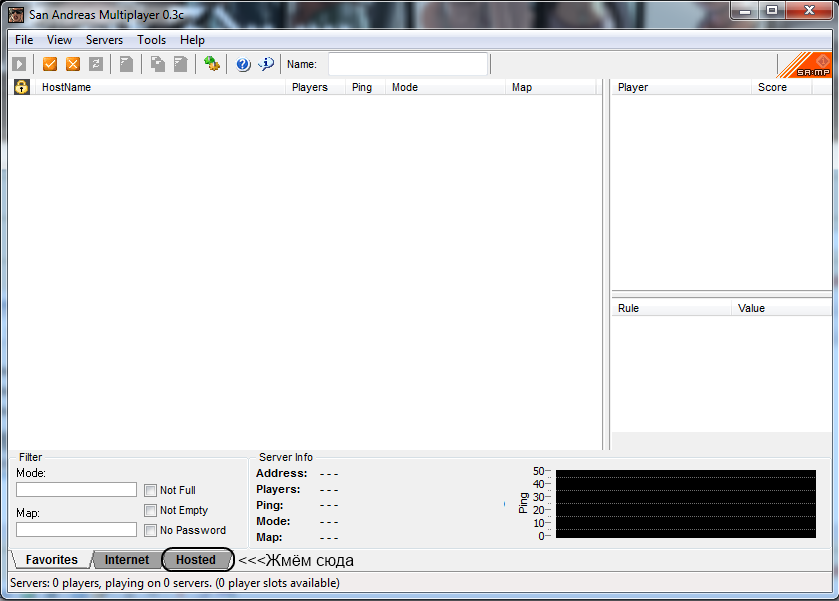Click the padlock column header icon
Viewport: 839px width, 601px height.
21,87
